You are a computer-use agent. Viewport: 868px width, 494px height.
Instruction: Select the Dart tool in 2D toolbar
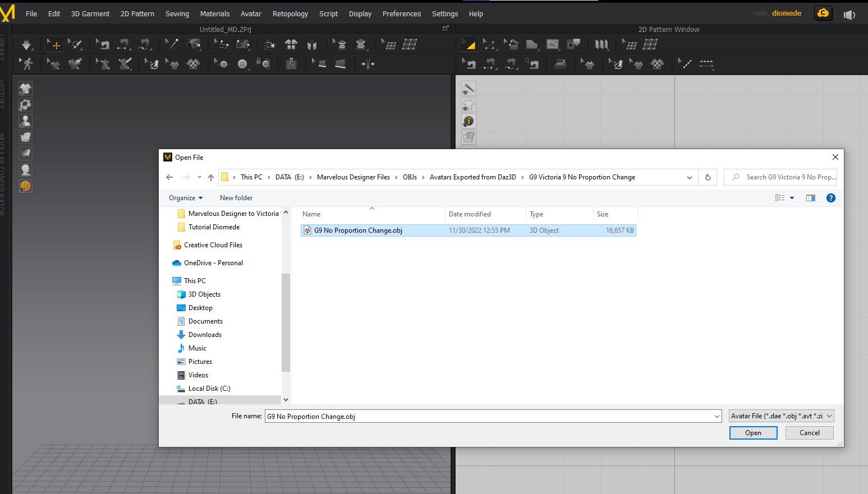573,45
